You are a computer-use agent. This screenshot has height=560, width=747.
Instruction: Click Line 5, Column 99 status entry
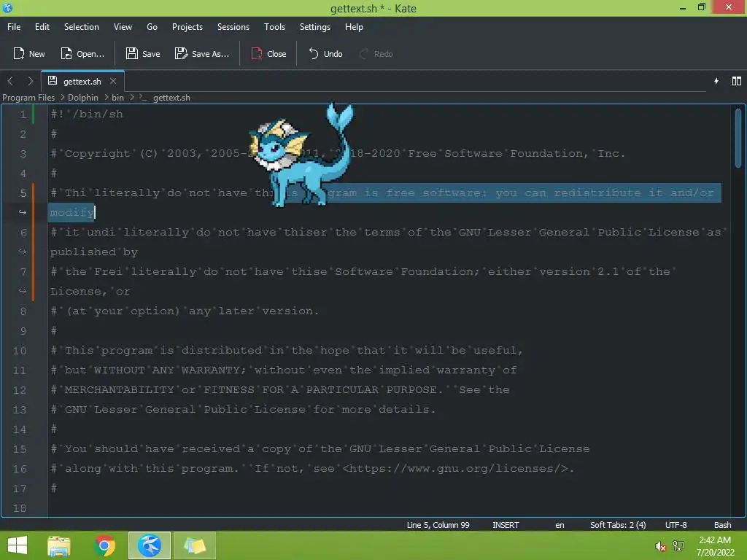click(438, 525)
